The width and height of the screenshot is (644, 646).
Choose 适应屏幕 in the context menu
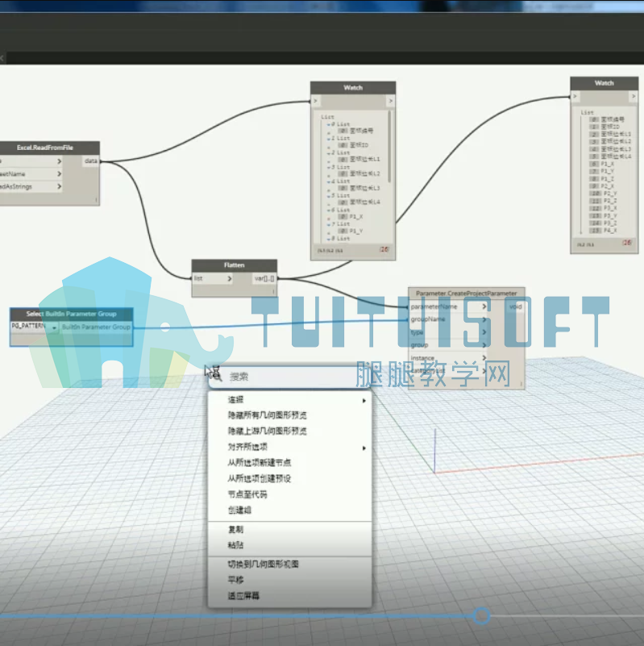(x=290, y=596)
